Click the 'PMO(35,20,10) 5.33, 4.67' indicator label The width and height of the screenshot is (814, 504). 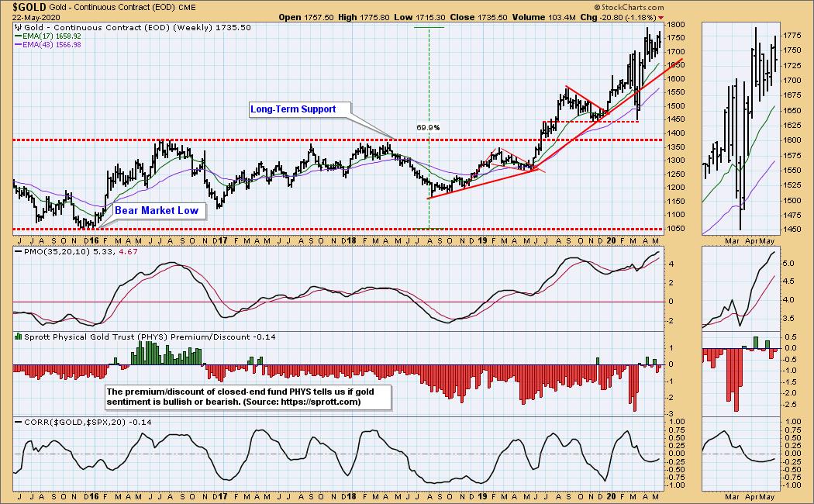[81, 251]
